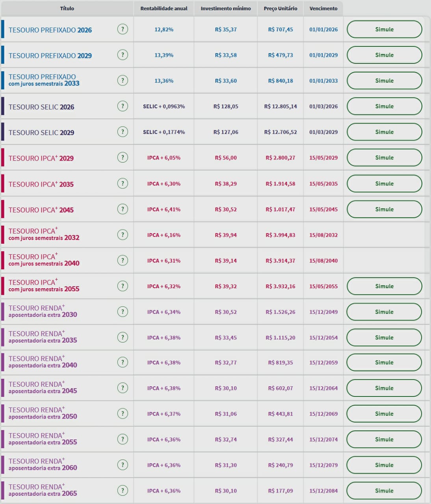431x504 pixels.
Task: Click Rentabilidade anual column header
Action: pyautogui.click(x=164, y=8)
